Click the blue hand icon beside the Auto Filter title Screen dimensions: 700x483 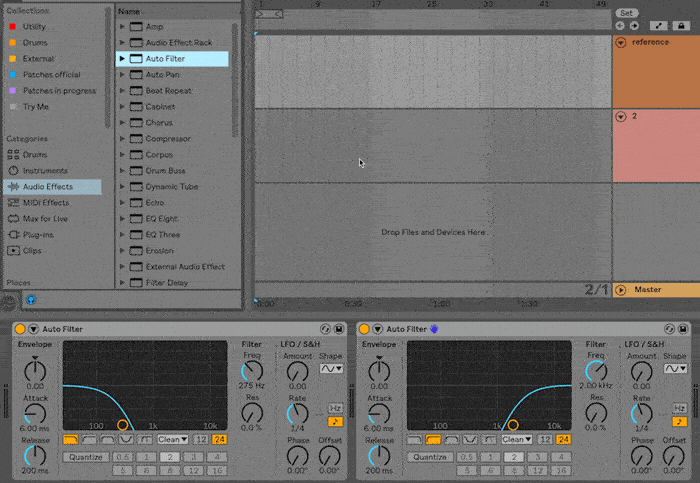click(434, 329)
